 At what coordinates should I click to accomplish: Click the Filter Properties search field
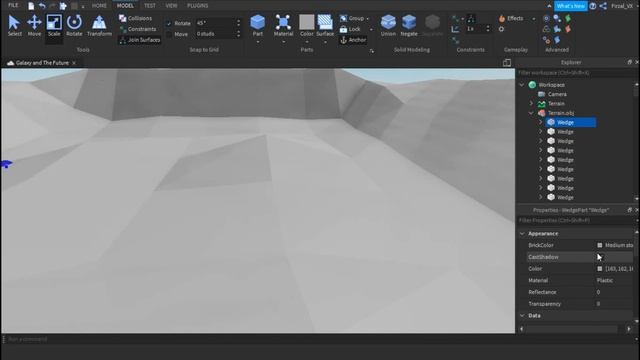pos(575,220)
